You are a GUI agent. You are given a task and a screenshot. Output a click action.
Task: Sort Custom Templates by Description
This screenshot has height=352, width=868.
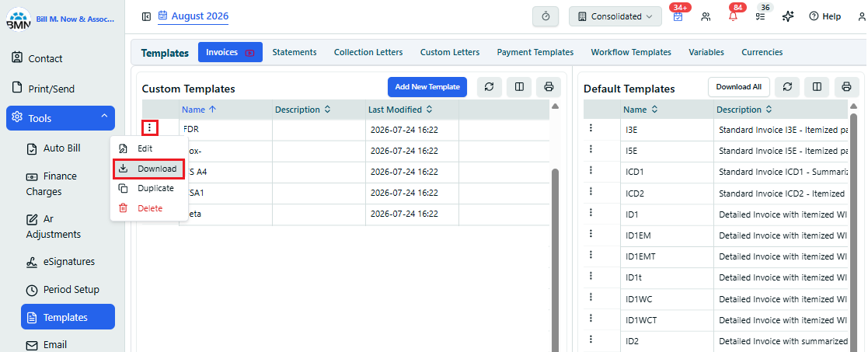click(303, 110)
